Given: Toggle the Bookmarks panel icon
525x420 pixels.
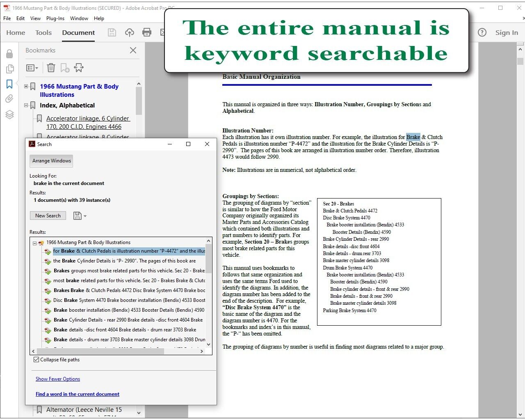Looking at the screenshot, I should pos(9,84).
